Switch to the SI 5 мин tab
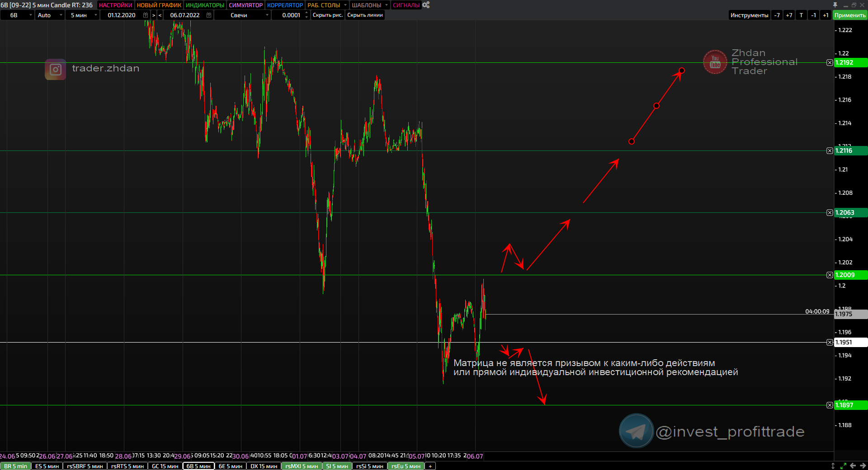Viewport: 868px width, 470px height. 337,466
